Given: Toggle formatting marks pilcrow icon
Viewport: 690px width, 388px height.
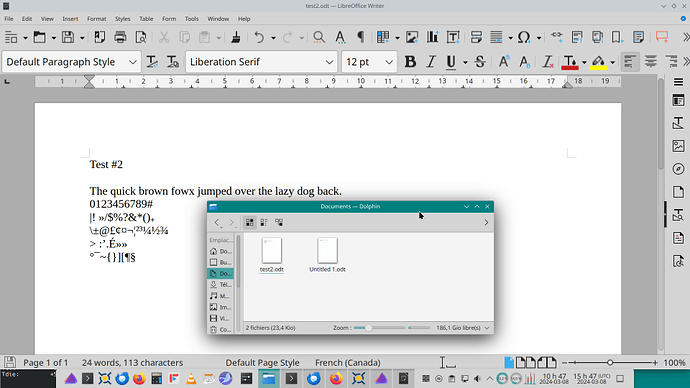Looking at the screenshot, I should 360,37.
